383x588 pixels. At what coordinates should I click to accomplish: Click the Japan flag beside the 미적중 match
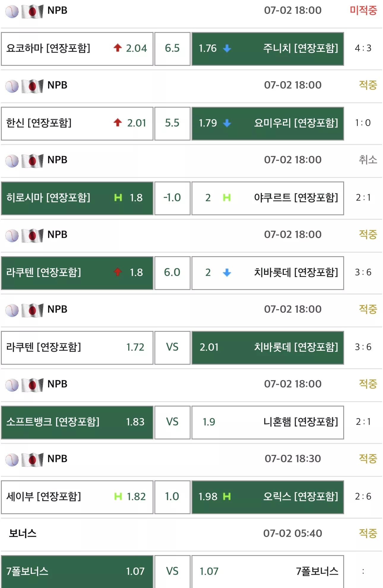point(33,11)
